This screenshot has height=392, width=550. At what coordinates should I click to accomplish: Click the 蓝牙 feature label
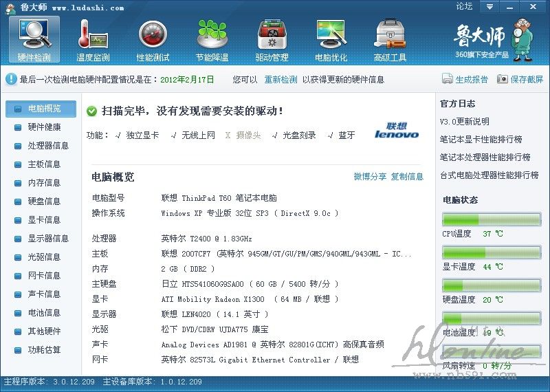346,135
